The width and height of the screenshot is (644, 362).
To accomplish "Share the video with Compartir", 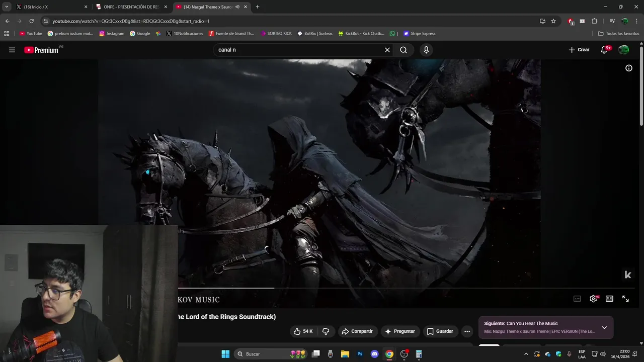I will click(x=357, y=331).
